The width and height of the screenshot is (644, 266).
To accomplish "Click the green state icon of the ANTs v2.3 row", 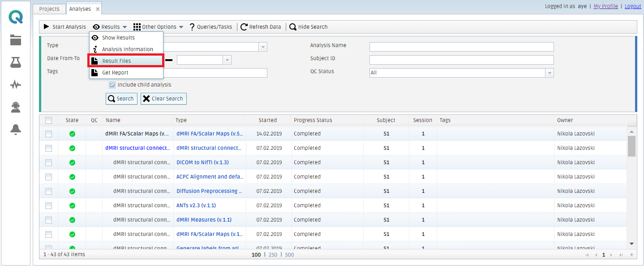I will [x=72, y=205].
